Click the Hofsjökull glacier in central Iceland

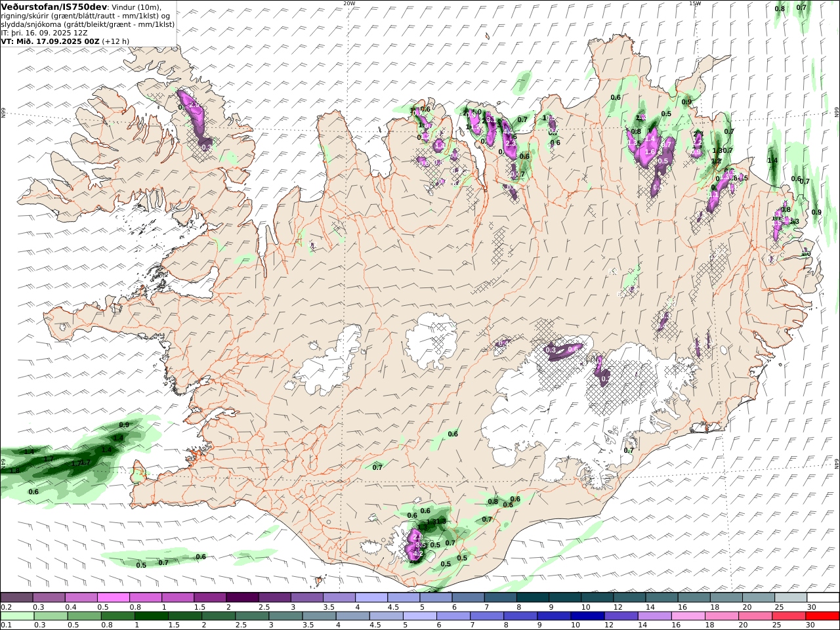point(431,339)
